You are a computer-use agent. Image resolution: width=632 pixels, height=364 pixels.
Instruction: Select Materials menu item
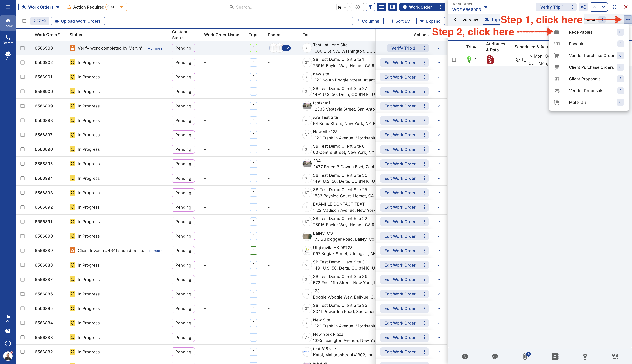589,102
